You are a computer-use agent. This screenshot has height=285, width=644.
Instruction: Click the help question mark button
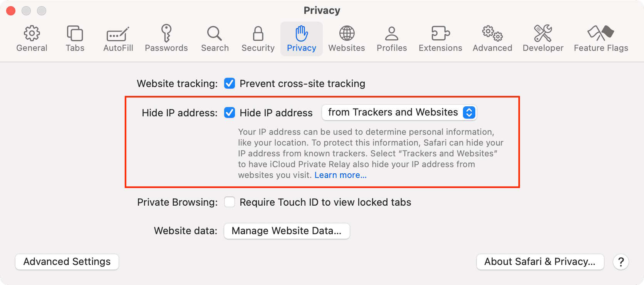(x=621, y=262)
